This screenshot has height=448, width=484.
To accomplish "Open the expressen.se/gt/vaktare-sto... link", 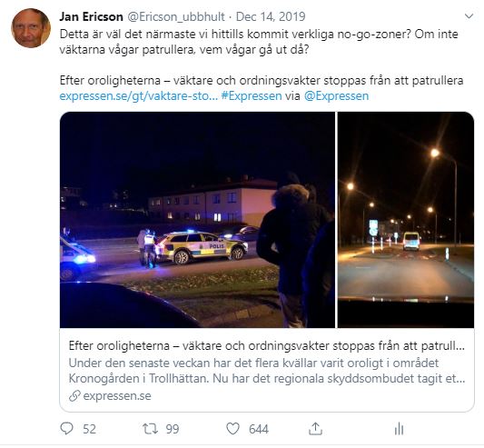I will point(139,95).
